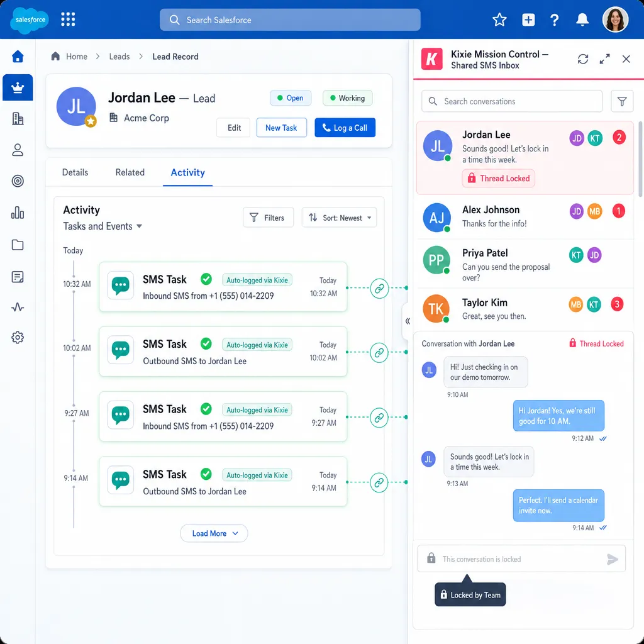Expand the Kixie panel to fullscreen
The image size is (644, 644).
coord(604,59)
